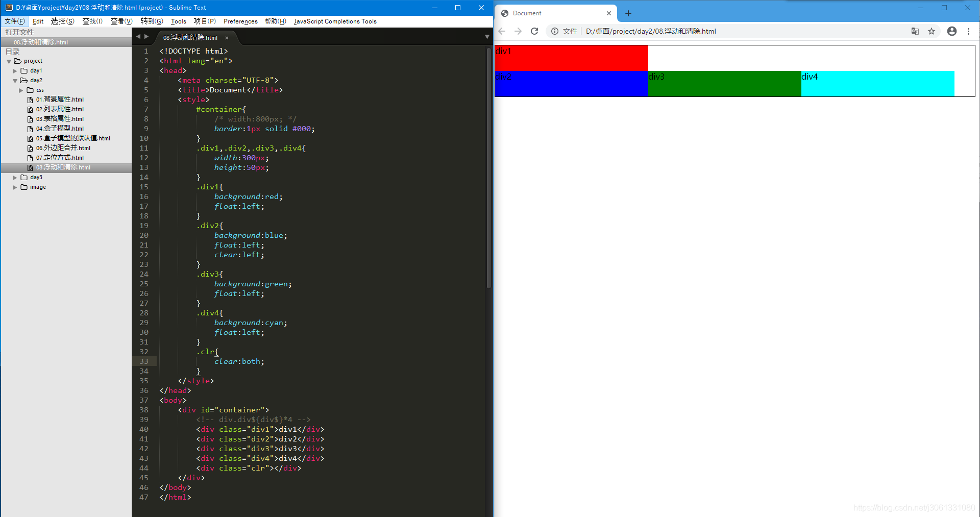Open the Preferences menu
This screenshot has height=517, width=980.
240,21
